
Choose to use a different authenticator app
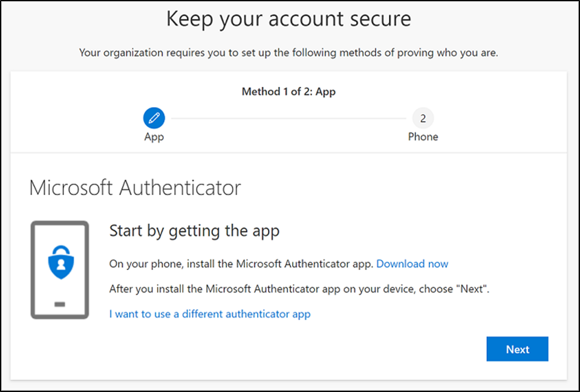click(209, 314)
